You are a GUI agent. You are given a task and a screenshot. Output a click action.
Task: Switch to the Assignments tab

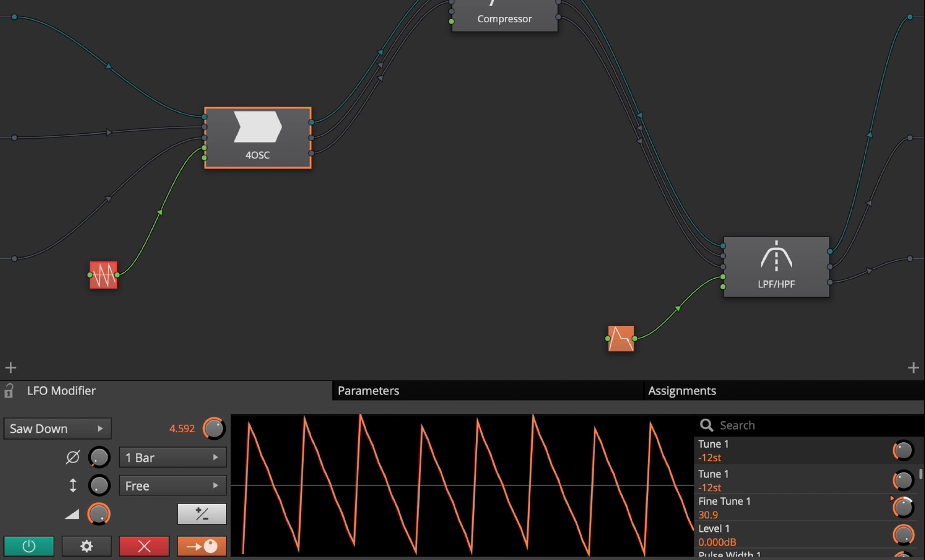[x=682, y=391]
